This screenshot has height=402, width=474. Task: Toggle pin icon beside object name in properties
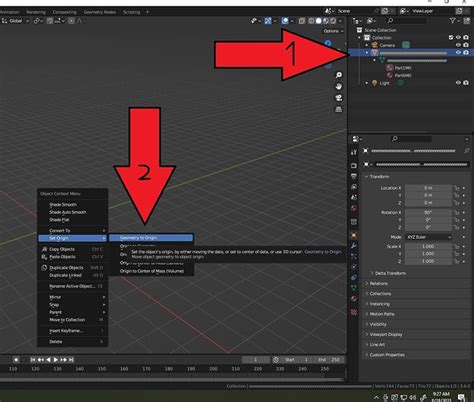coord(467,151)
